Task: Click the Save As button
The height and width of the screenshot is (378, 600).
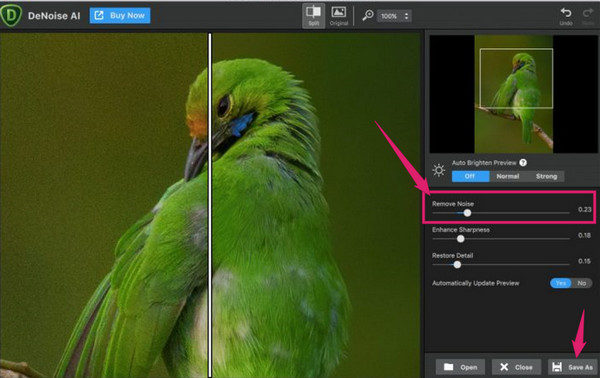Action: (572, 367)
